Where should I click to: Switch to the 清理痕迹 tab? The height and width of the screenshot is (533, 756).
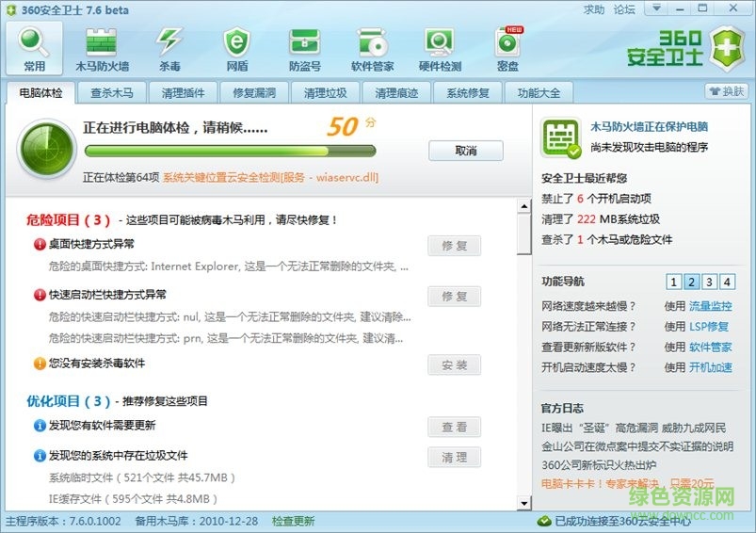(396, 92)
